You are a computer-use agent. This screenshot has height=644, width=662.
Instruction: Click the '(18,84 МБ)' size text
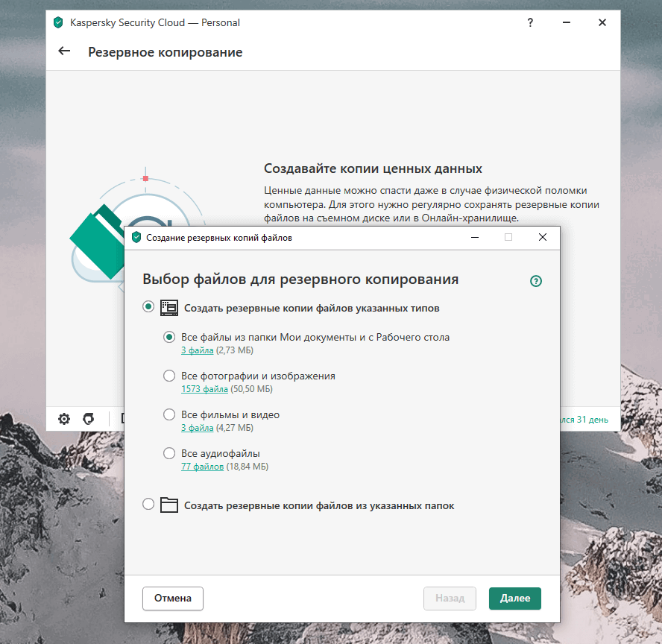(x=248, y=467)
